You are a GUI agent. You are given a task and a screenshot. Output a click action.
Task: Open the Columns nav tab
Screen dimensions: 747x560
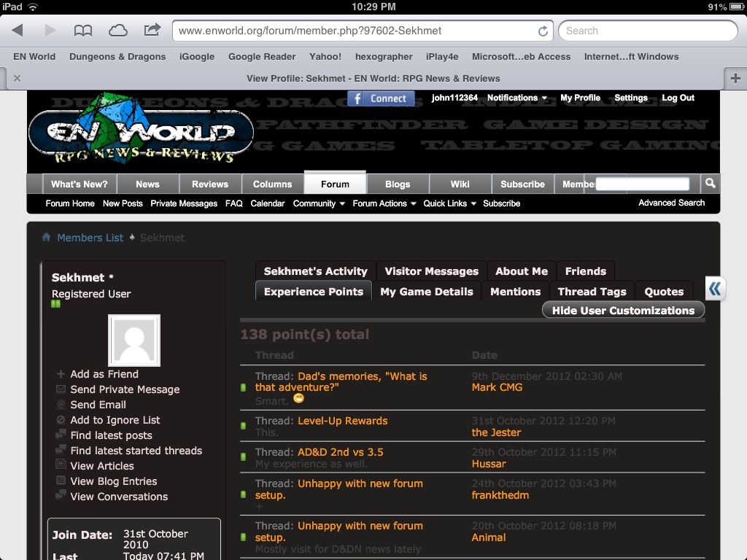[x=273, y=184]
